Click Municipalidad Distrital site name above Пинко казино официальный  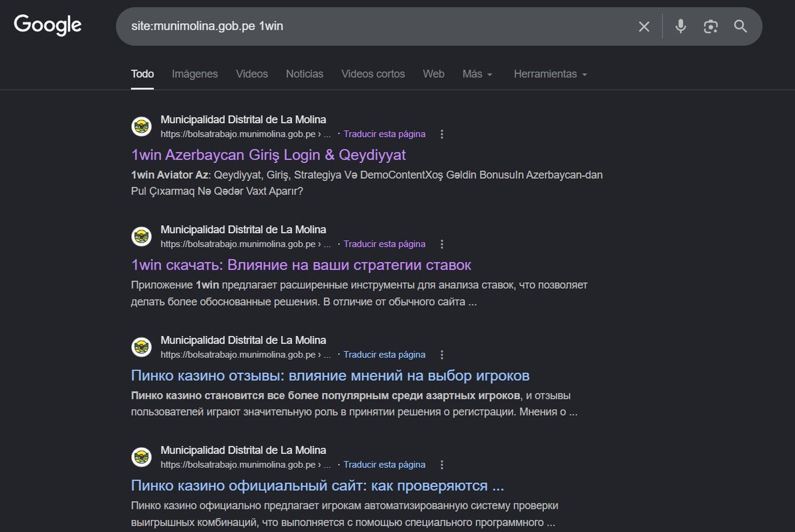(x=243, y=451)
